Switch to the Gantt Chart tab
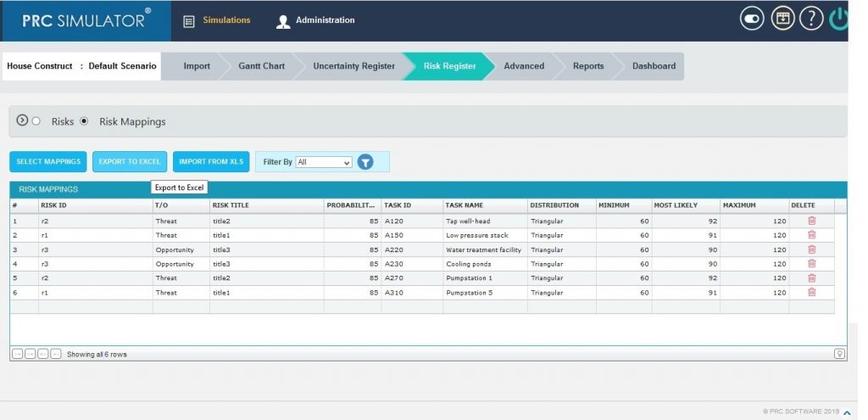Viewport: 868px width, 420px height. coord(262,66)
